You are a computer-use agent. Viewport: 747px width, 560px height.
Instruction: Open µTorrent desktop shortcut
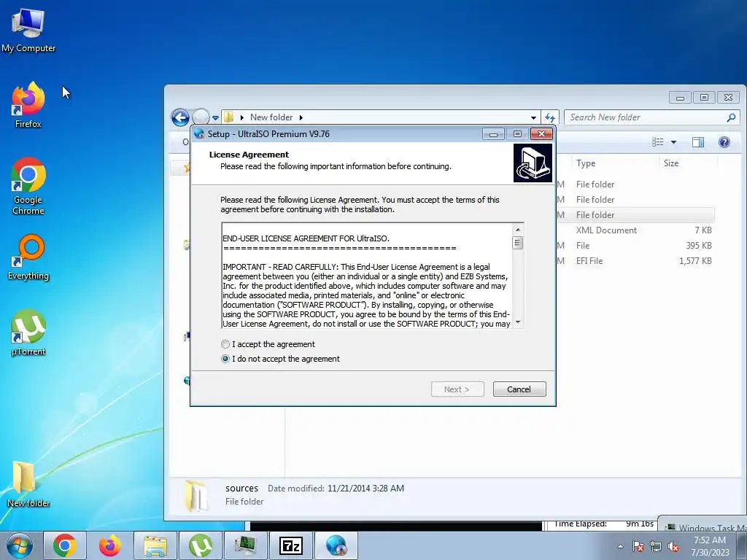click(x=28, y=332)
